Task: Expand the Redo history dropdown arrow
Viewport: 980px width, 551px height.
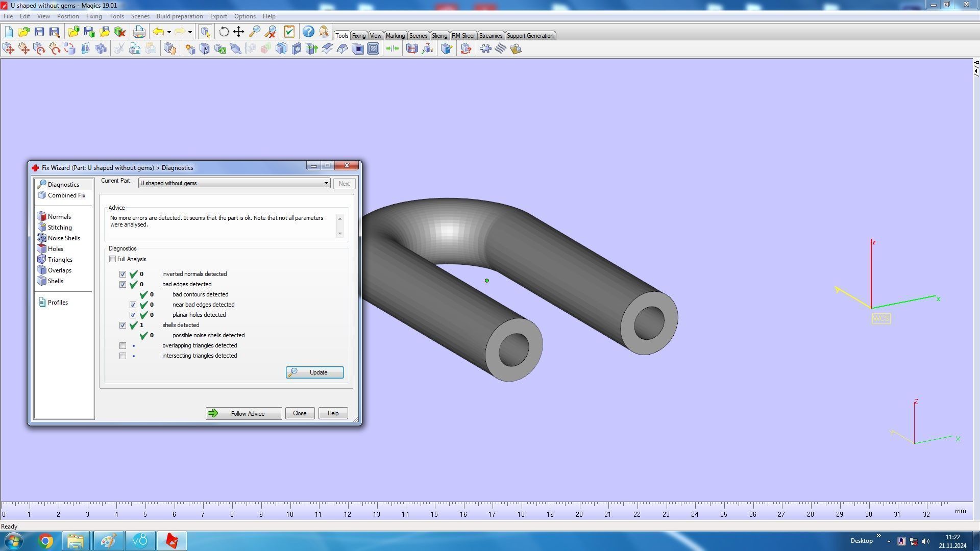Action: coord(190,32)
